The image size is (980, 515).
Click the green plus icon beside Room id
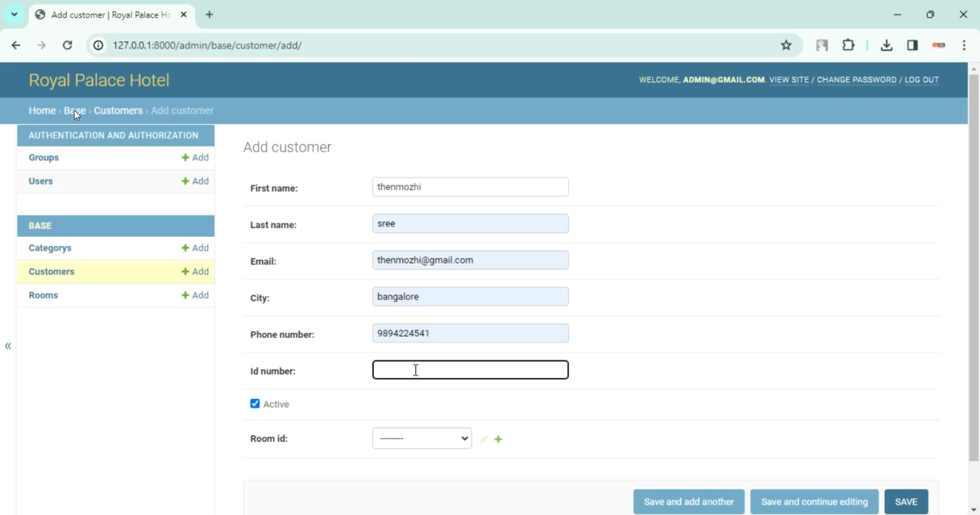[498, 439]
